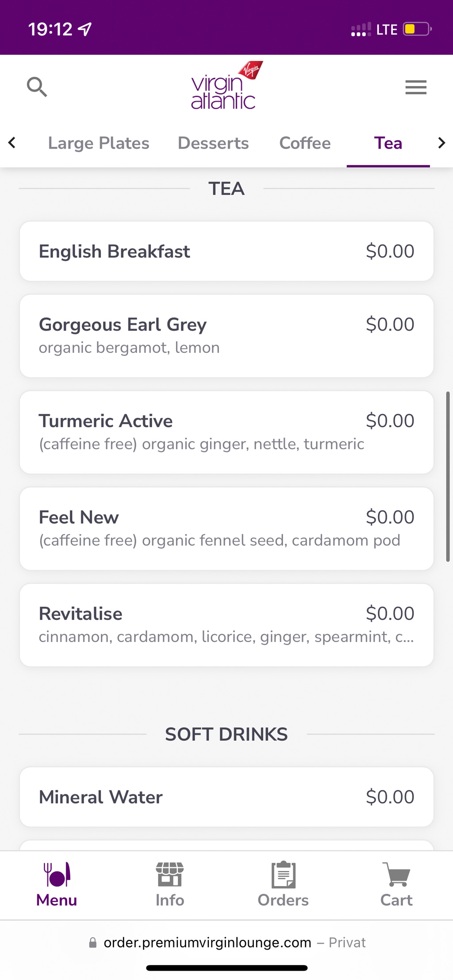Viewport: 453px width, 980px height.
Task: Open the search magnifier icon
Action: point(37,87)
